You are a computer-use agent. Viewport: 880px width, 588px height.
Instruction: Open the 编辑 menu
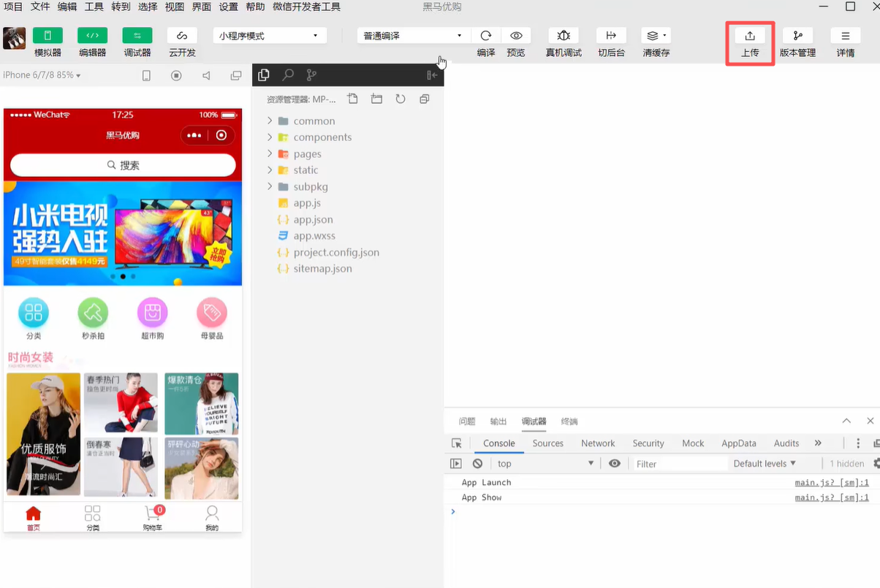(67, 7)
